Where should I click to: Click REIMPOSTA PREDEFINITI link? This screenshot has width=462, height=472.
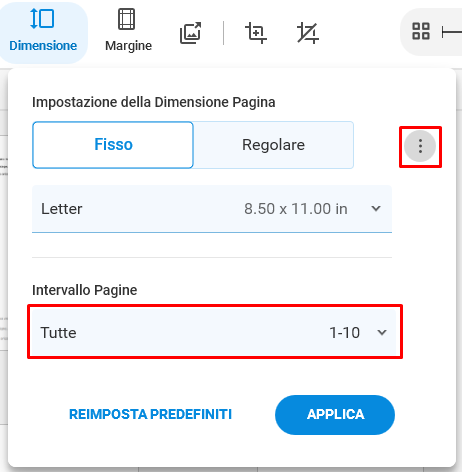150,414
